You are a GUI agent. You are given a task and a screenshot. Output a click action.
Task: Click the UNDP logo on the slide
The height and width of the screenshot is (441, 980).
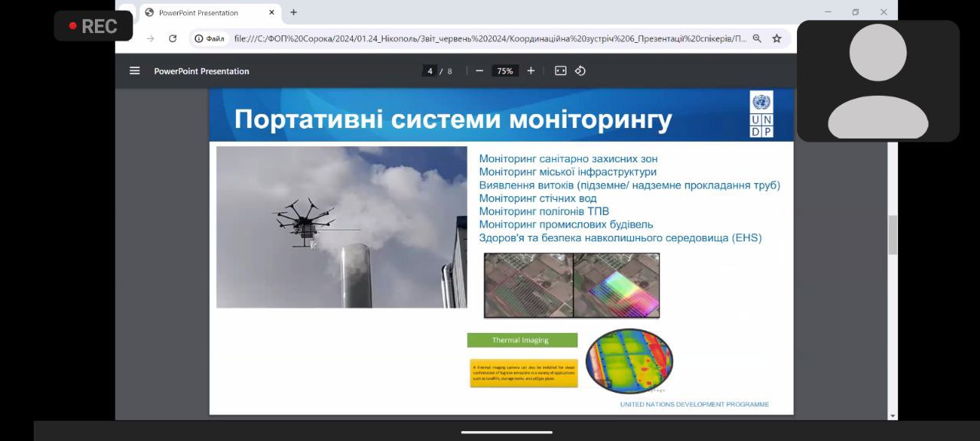pyautogui.click(x=762, y=115)
